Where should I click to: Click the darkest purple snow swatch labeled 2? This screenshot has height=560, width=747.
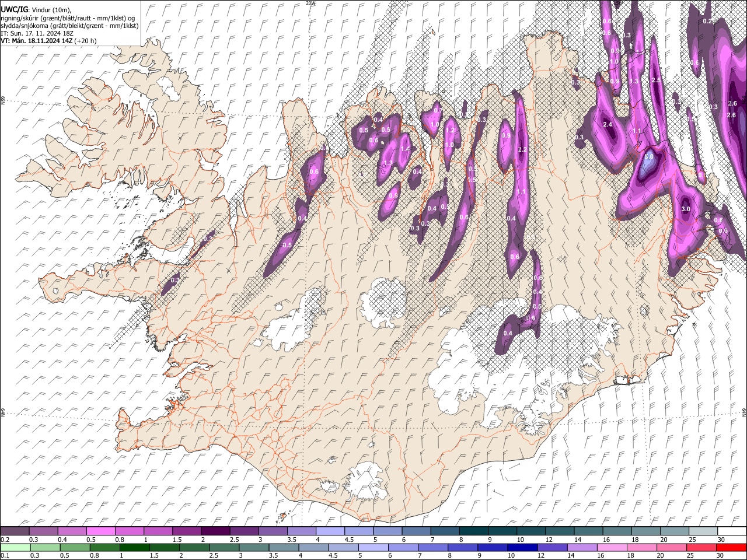coord(215,531)
